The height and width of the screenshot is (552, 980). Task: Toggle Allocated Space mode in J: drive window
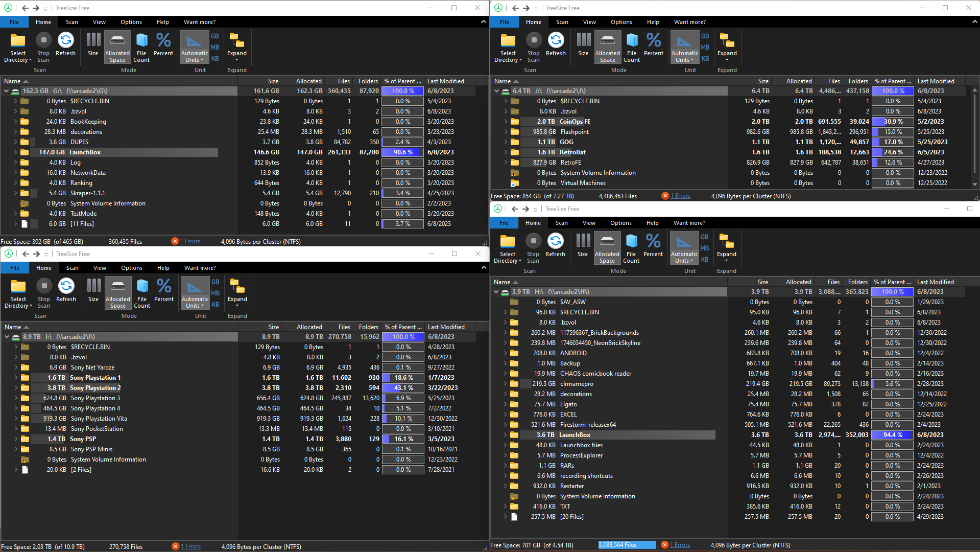coord(608,47)
